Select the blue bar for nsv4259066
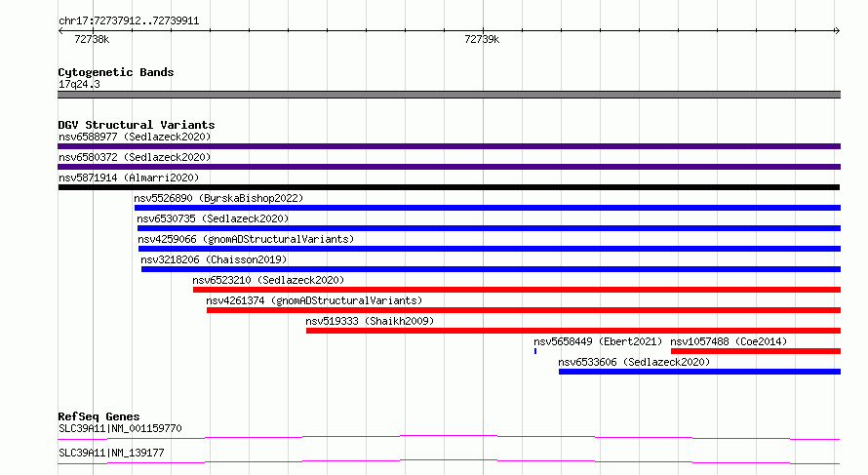This screenshot has height=475, width=868. click(x=490, y=249)
